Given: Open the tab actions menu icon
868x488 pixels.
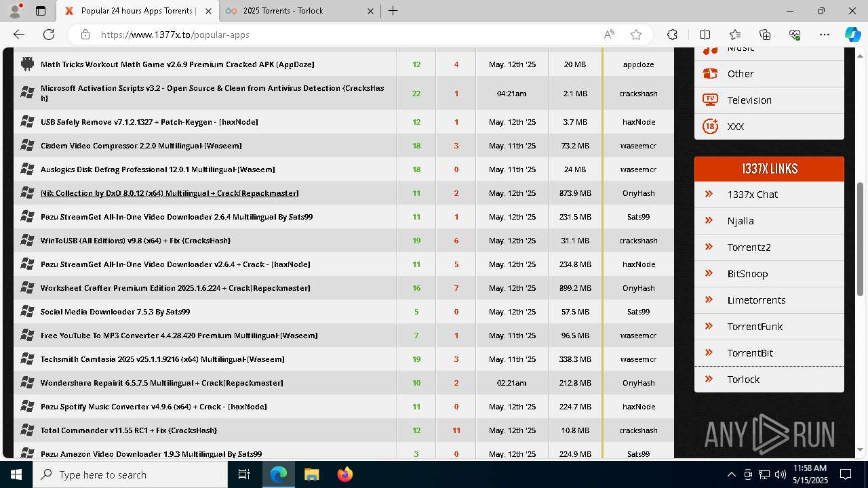Looking at the screenshot, I should 41,11.
